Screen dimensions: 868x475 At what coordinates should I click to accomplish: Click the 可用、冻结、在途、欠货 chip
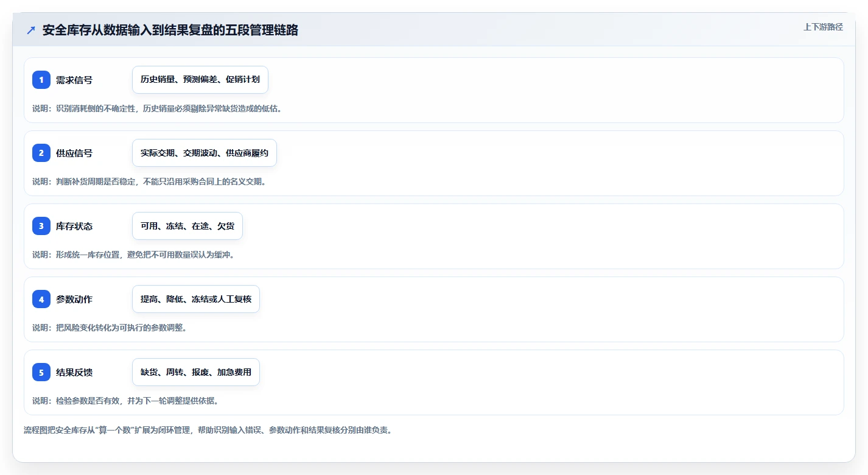[187, 226]
